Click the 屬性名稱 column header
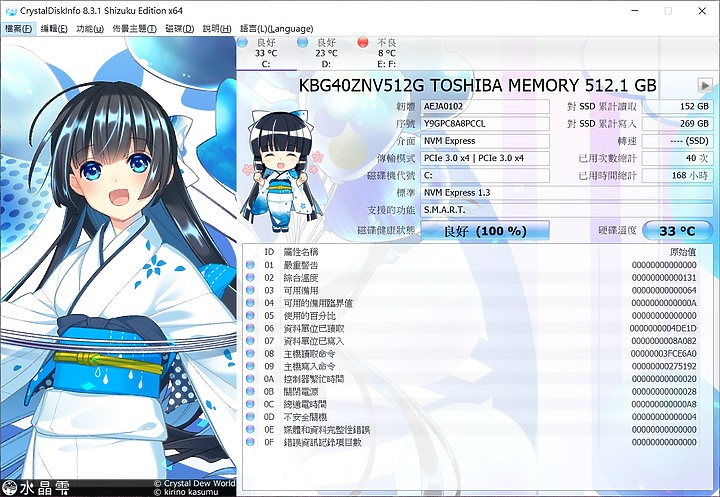The width and height of the screenshot is (720, 497). tap(301, 252)
